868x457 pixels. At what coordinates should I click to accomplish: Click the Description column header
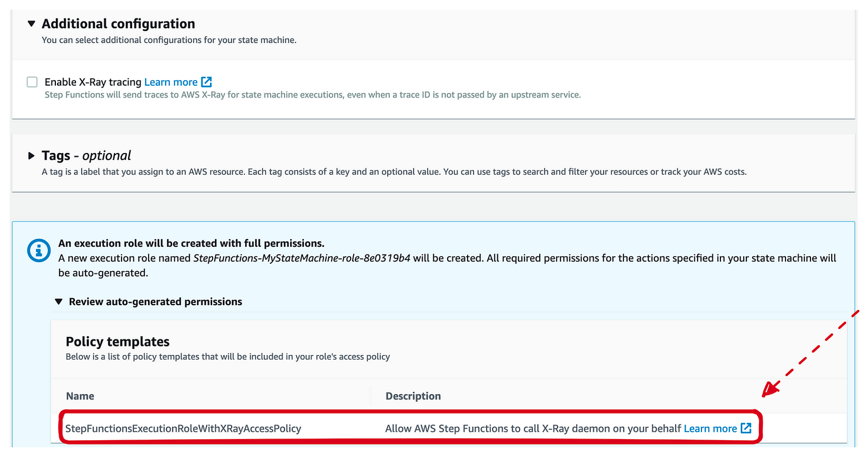point(413,396)
